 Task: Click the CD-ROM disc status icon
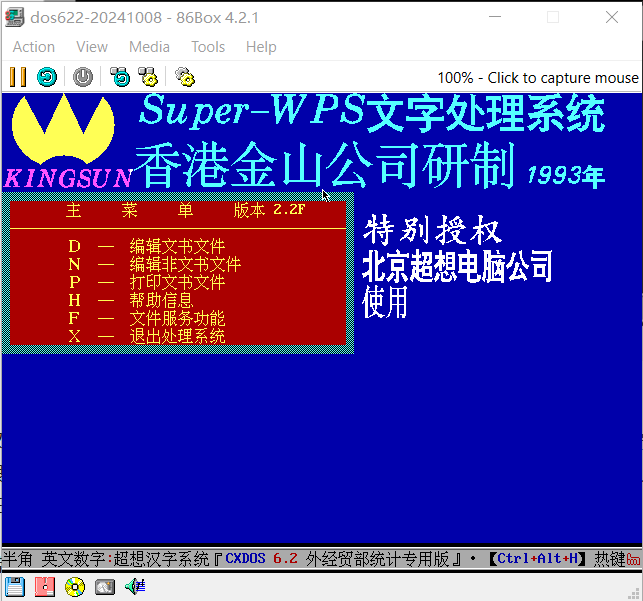(x=75, y=586)
